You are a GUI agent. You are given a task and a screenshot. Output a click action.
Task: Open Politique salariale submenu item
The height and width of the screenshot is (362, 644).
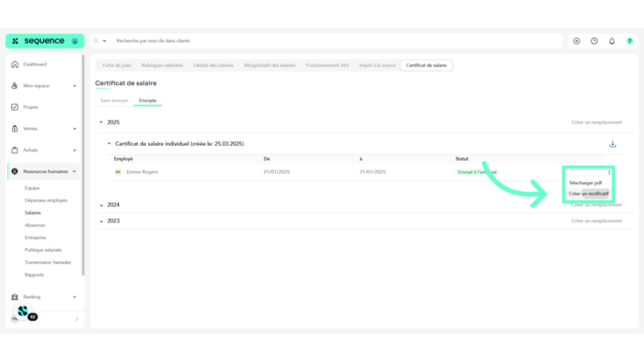[x=43, y=250]
